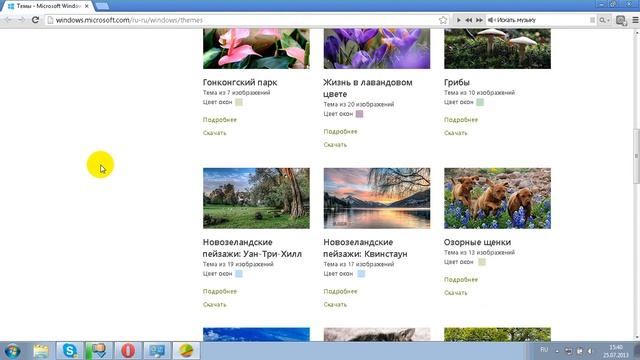Open the Windows Start menu
The height and width of the screenshot is (360, 640).
[12, 351]
